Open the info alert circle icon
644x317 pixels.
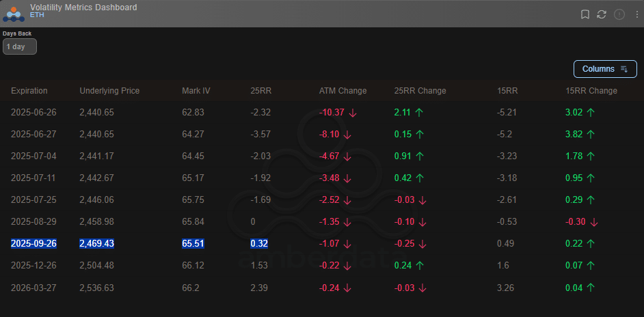point(619,14)
